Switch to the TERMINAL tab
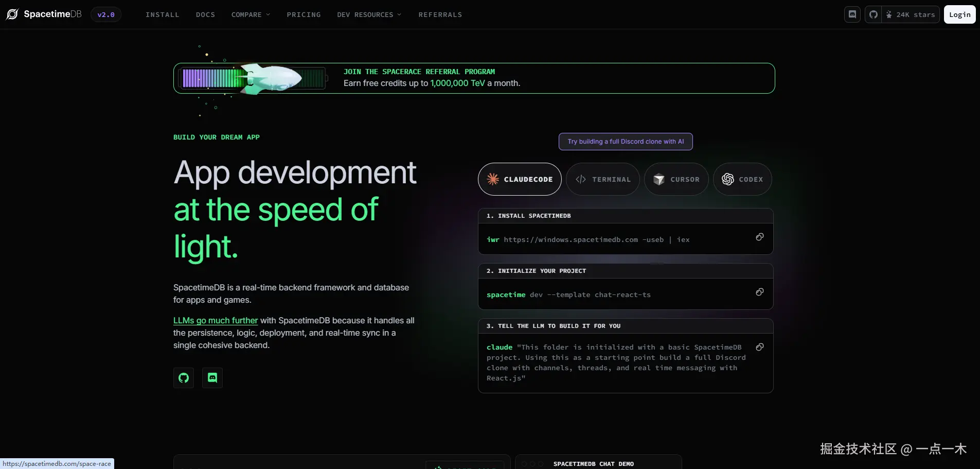980x469 pixels. 603,179
